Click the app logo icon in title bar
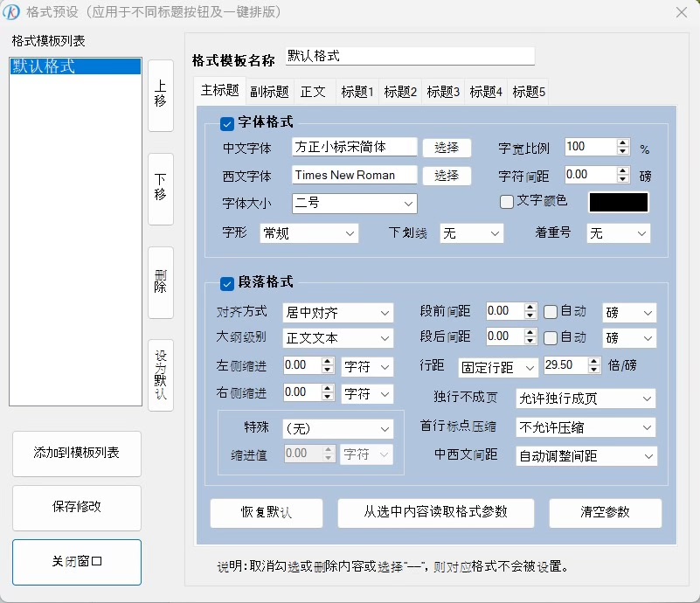Viewport: 700px width, 603px height. point(11,12)
